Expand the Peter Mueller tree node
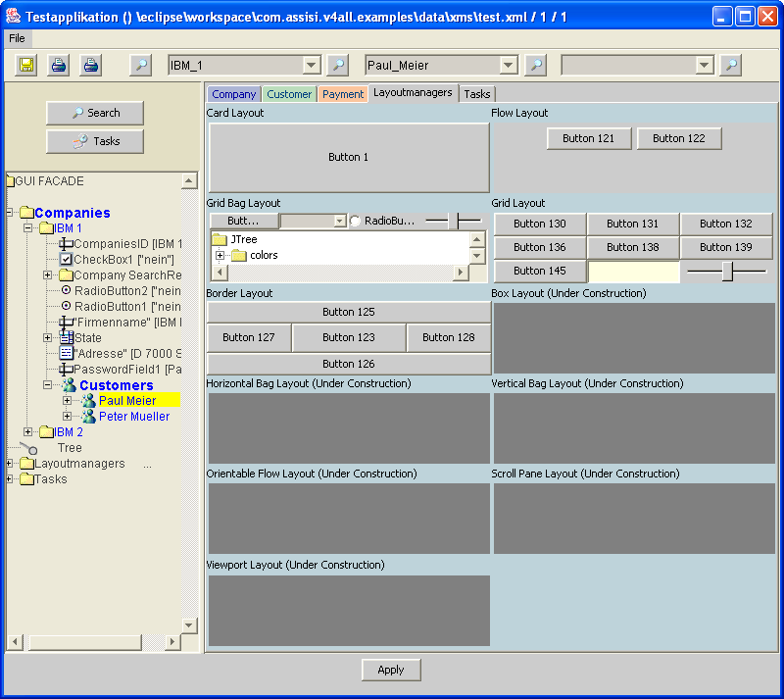Image resolution: width=784 pixels, height=699 pixels. [x=69, y=416]
